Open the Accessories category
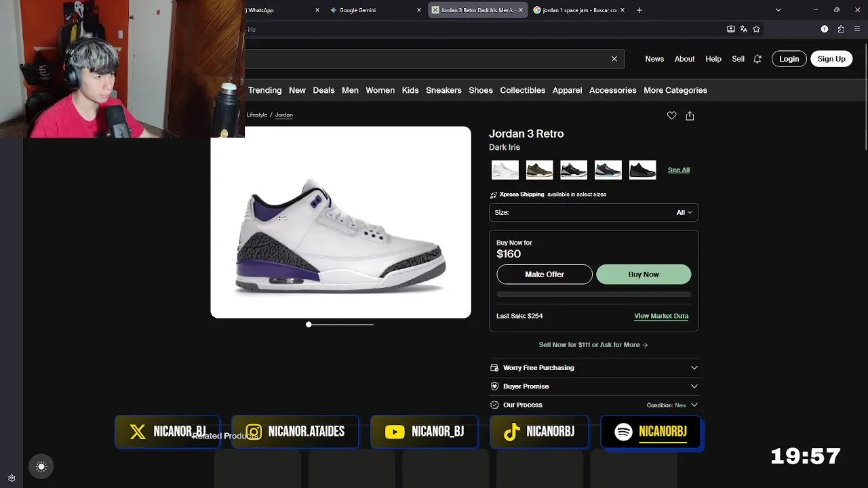Image resolution: width=868 pixels, height=488 pixels. click(x=612, y=90)
